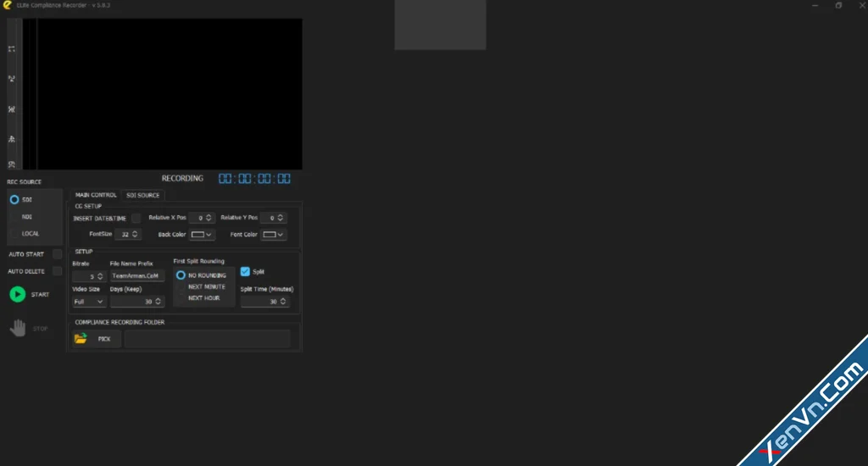Uncheck the Split checkbox
868x466 pixels.
245,272
